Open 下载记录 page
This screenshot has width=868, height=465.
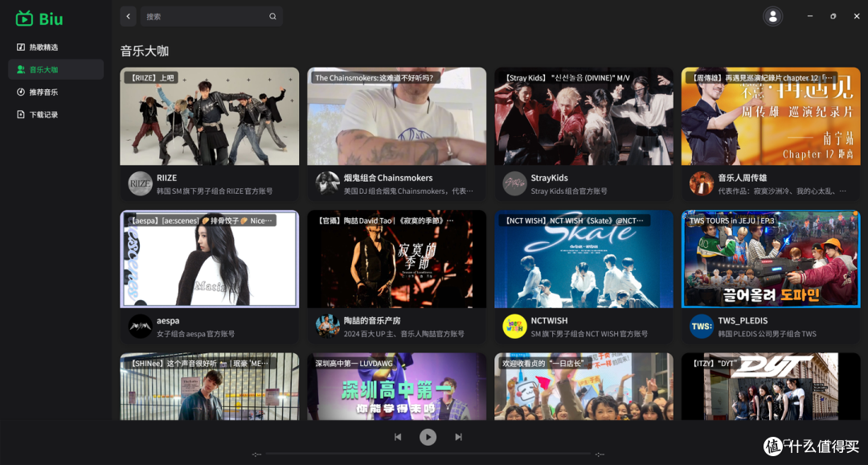coord(55,114)
